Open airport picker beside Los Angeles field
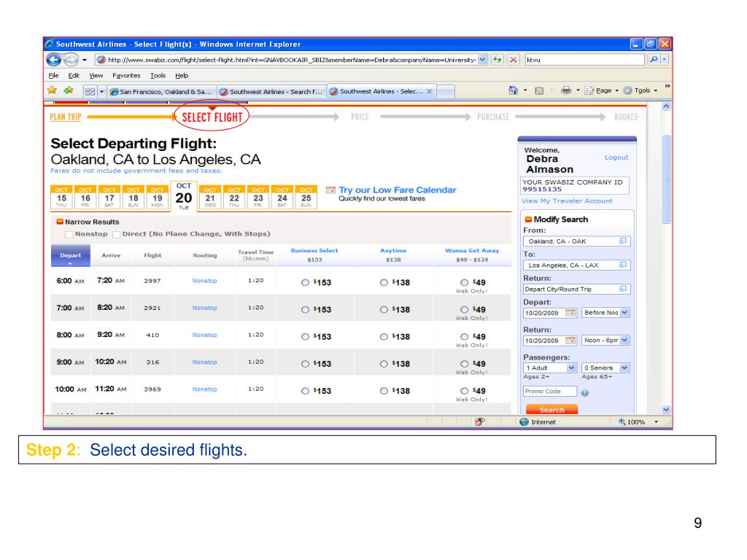Image resolution: width=747 pixels, height=560 pixels. coord(622,265)
